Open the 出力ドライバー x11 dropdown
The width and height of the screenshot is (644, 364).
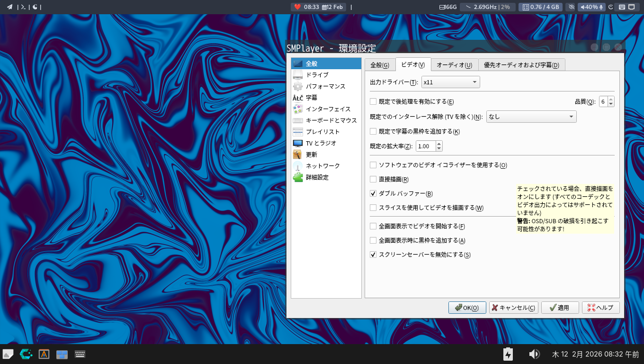click(x=451, y=82)
